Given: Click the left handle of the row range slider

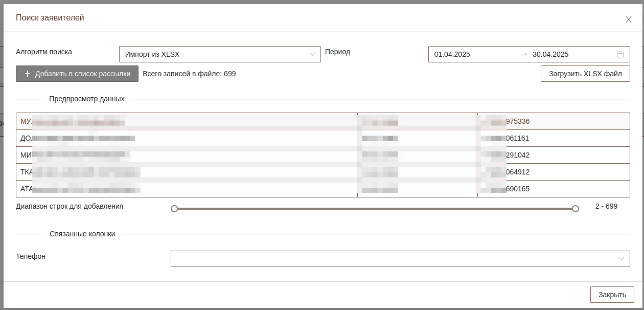Looking at the screenshot, I should click(x=174, y=209).
